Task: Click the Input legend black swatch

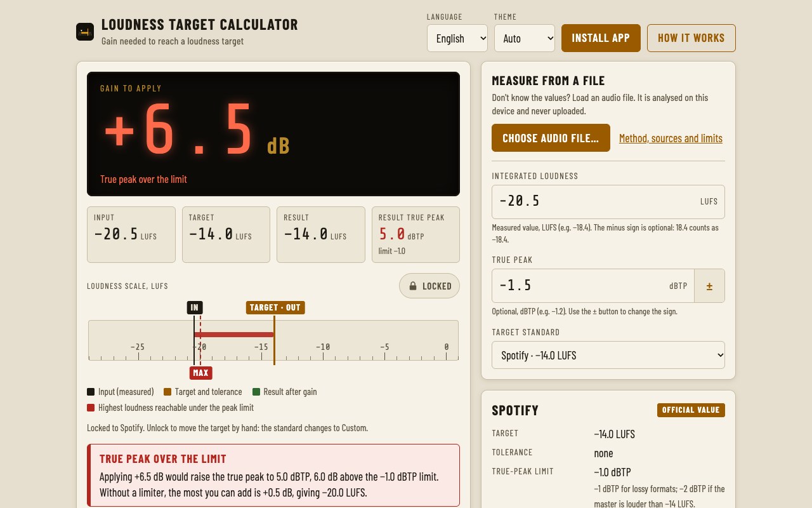Action: point(91,392)
